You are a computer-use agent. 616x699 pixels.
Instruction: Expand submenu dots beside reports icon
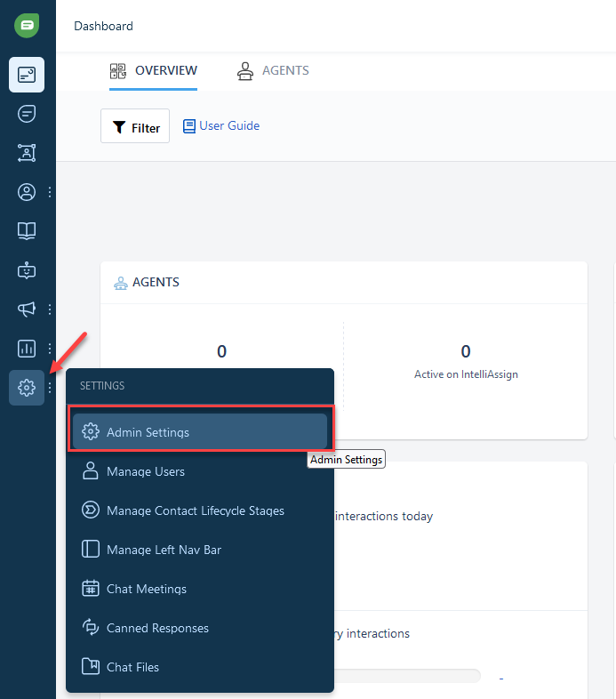click(x=50, y=349)
